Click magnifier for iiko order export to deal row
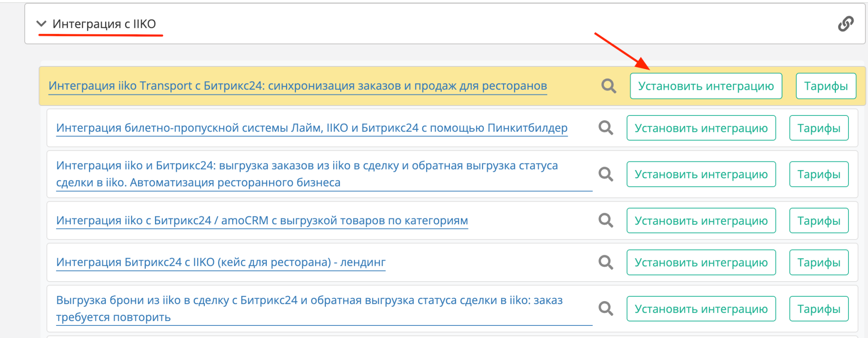This screenshot has height=338, width=868. pos(605,174)
